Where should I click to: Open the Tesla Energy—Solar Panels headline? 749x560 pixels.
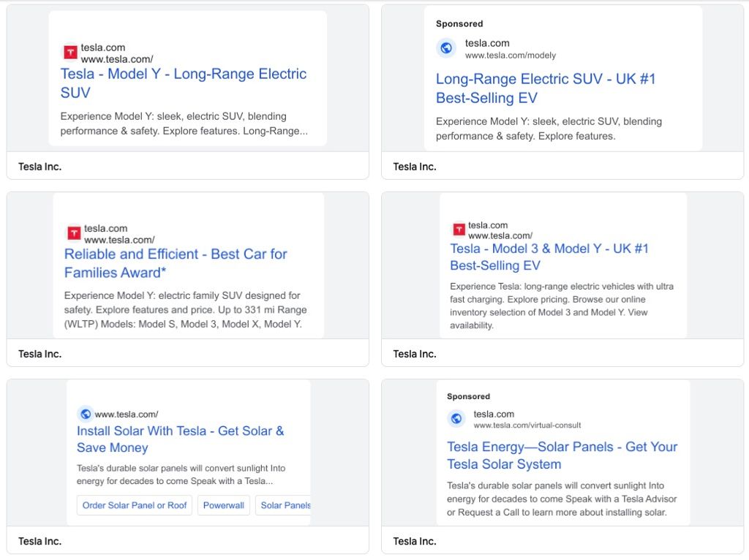[562, 455]
